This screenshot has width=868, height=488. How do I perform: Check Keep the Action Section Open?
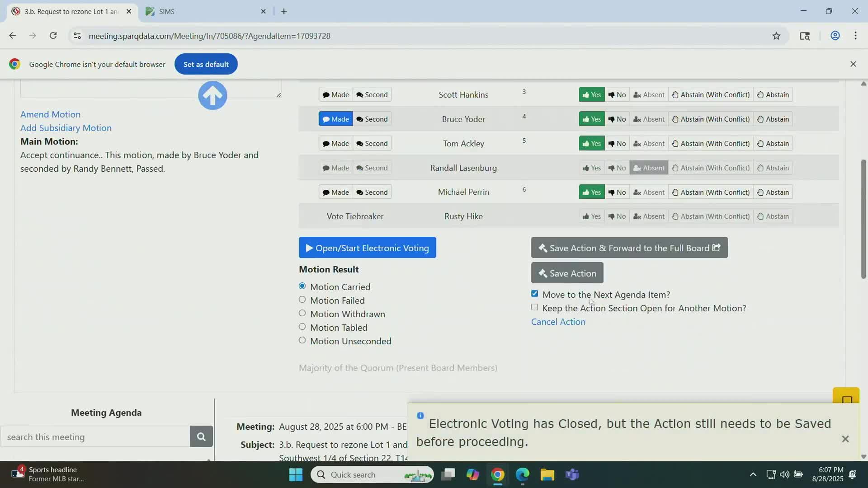[534, 307]
